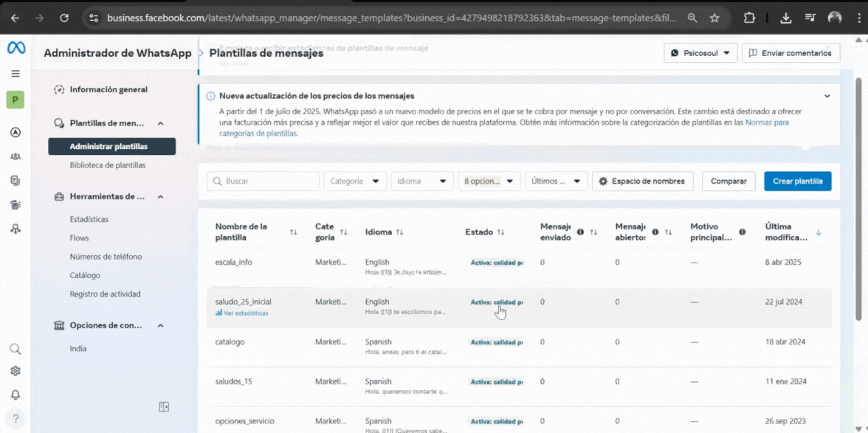Sort by Nombre de la plantilla

(294, 232)
